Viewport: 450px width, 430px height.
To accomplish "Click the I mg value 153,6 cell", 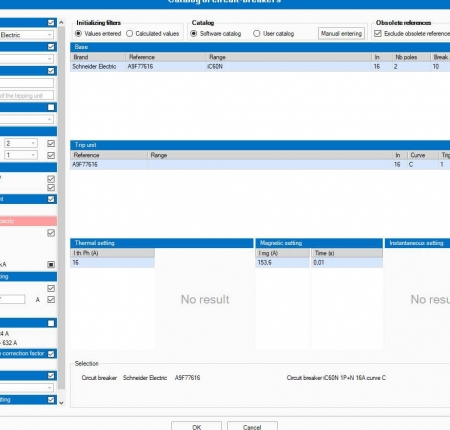I will (283, 263).
